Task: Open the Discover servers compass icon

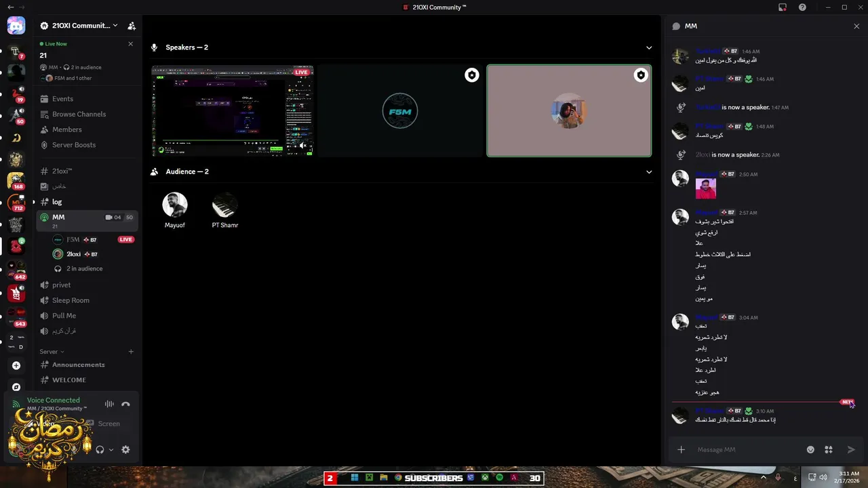Action: tap(16, 387)
